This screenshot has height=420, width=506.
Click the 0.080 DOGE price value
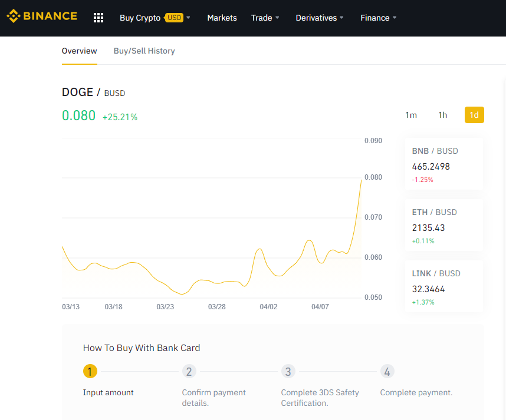click(79, 115)
